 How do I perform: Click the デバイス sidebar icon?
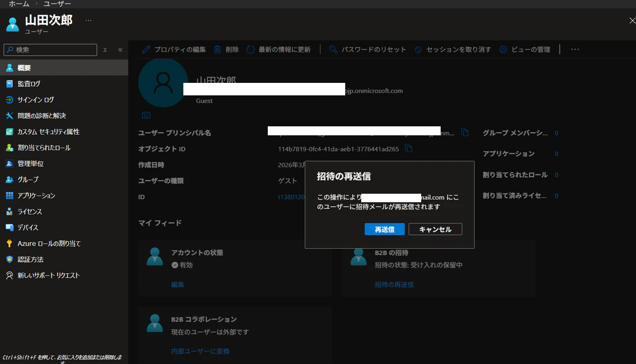9,228
